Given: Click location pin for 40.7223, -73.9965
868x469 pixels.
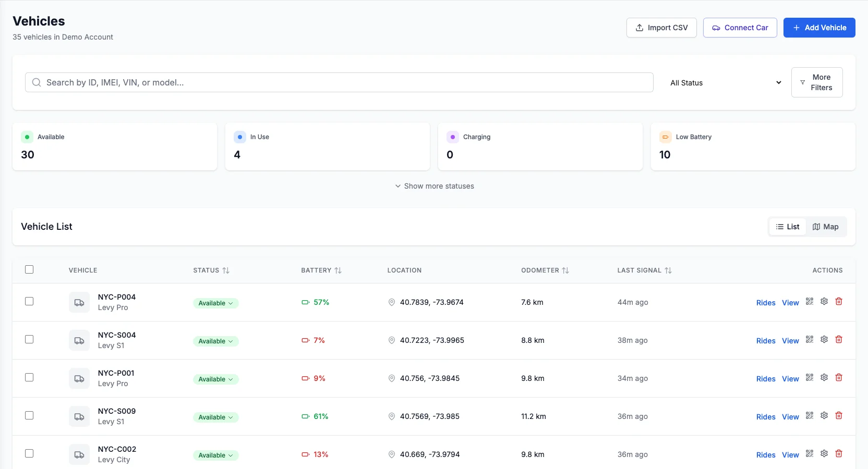Looking at the screenshot, I should [x=392, y=340].
